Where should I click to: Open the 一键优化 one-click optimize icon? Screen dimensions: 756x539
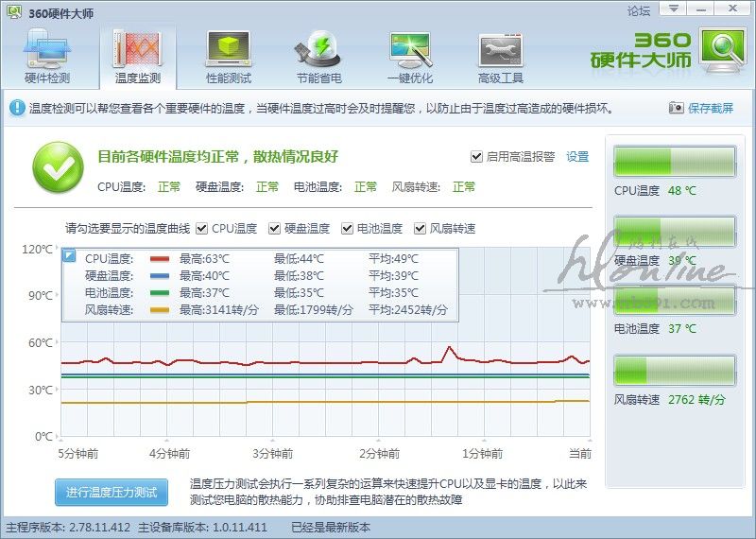point(409,57)
